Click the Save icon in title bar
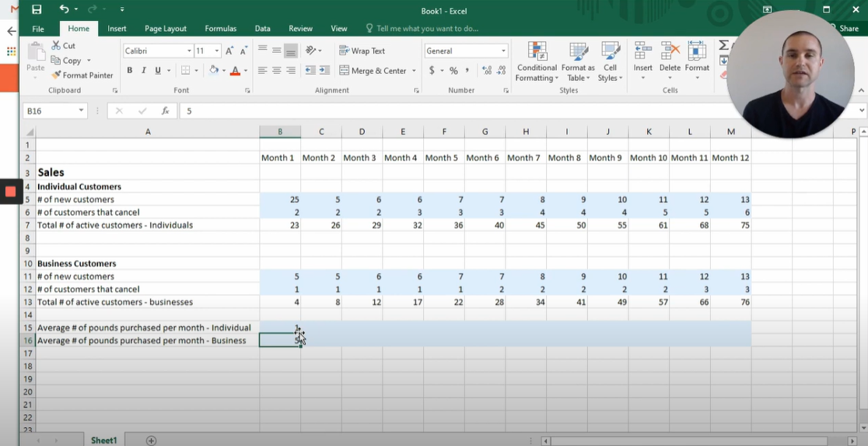The width and height of the screenshot is (868, 446). (x=37, y=9)
